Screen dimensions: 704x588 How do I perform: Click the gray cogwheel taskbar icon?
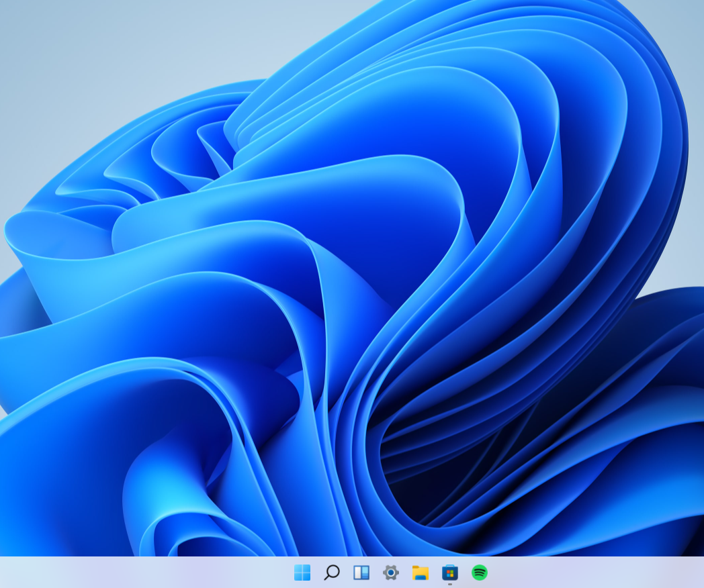391,573
